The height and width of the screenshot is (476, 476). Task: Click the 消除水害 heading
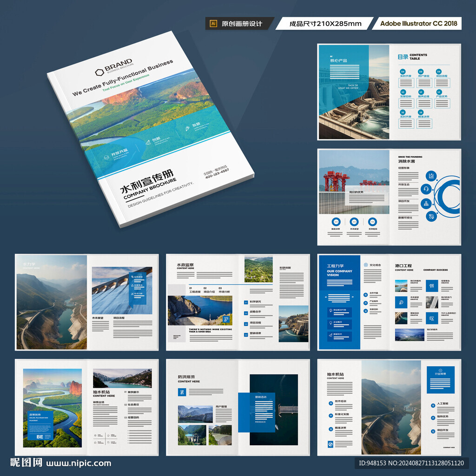406,161
